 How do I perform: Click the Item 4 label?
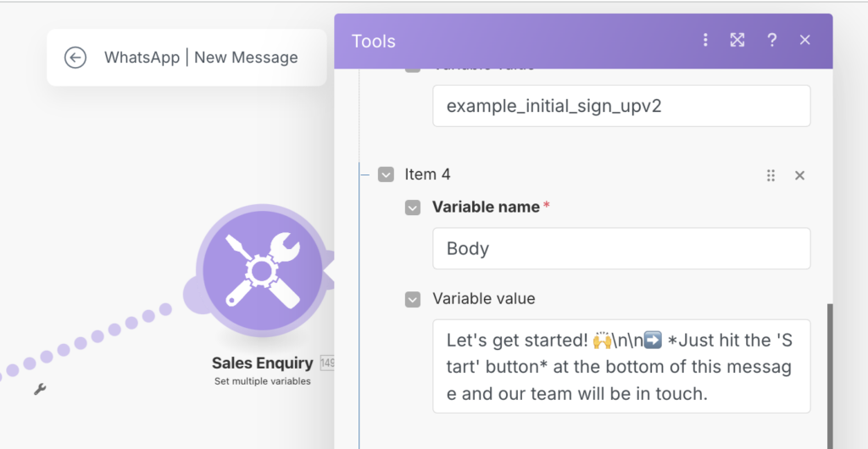pos(427,175)
